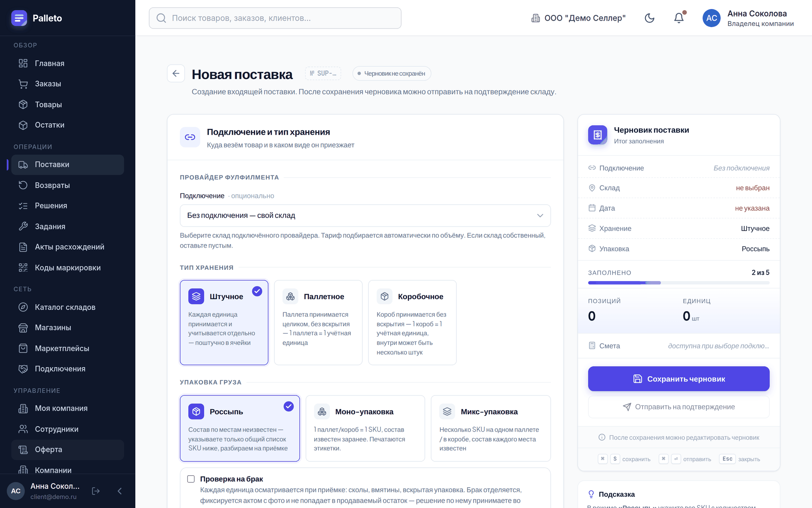Click the SUP number badge
The width and height of the screenshot is (812, 508).
323,73
